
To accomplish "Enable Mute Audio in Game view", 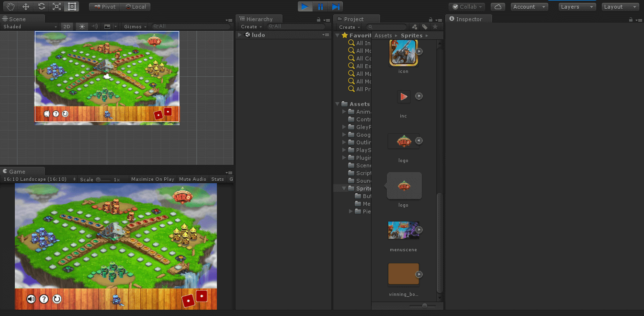I will click(192, 179).
